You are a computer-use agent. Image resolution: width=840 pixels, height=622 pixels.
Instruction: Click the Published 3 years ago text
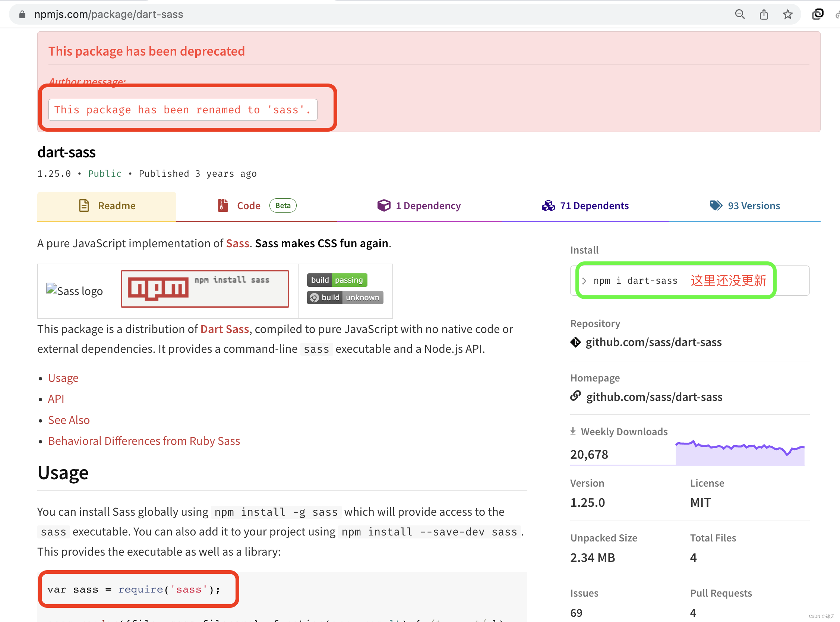(198, 173)
